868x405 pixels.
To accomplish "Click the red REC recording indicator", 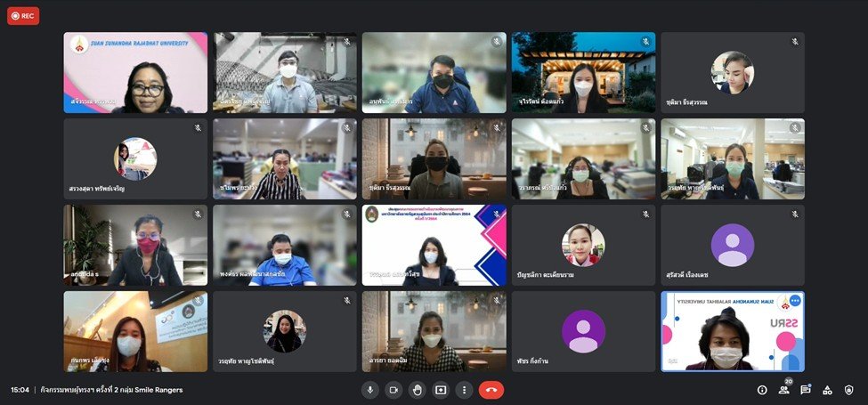I will coord(23,15).
